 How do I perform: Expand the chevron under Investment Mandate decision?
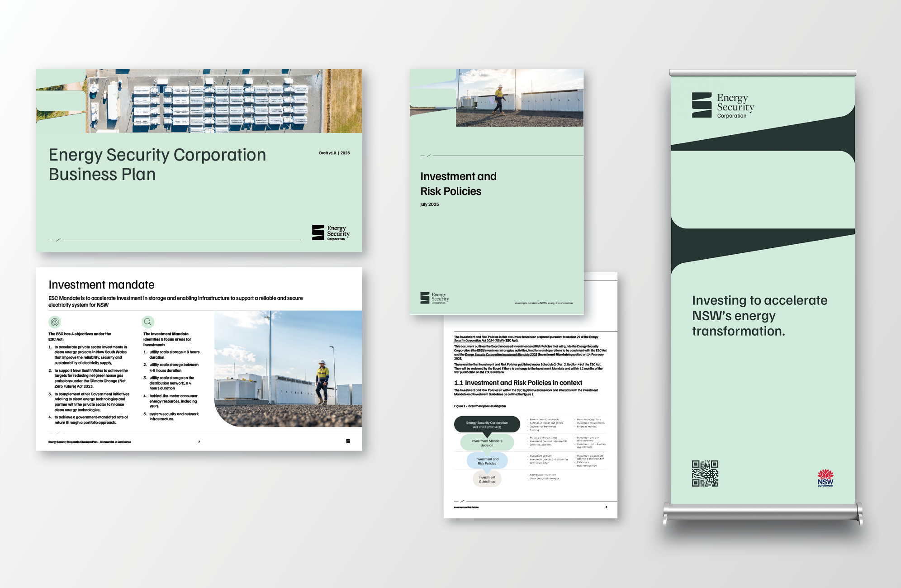click(x=487, y=453)
